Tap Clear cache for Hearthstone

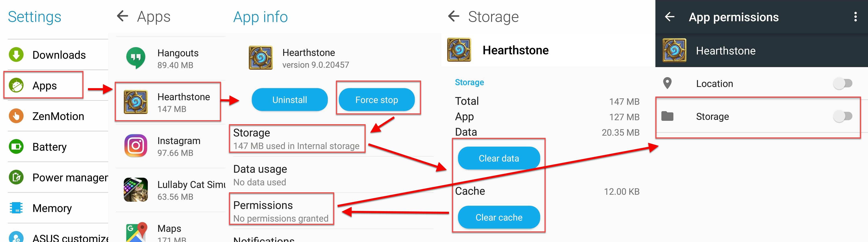[499, 217]
